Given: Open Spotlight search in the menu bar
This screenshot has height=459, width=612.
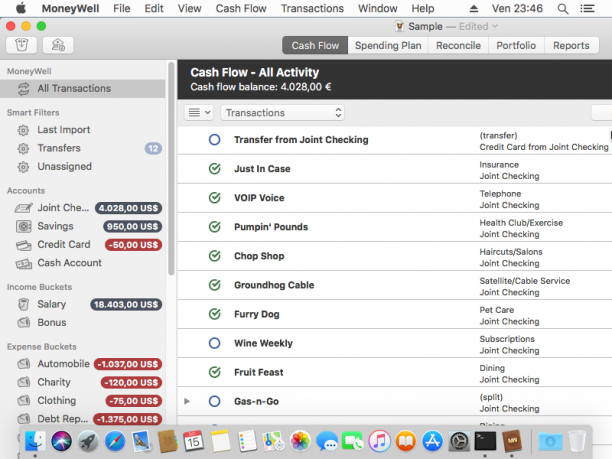Looking at the screenshot, I should (562, 9).
